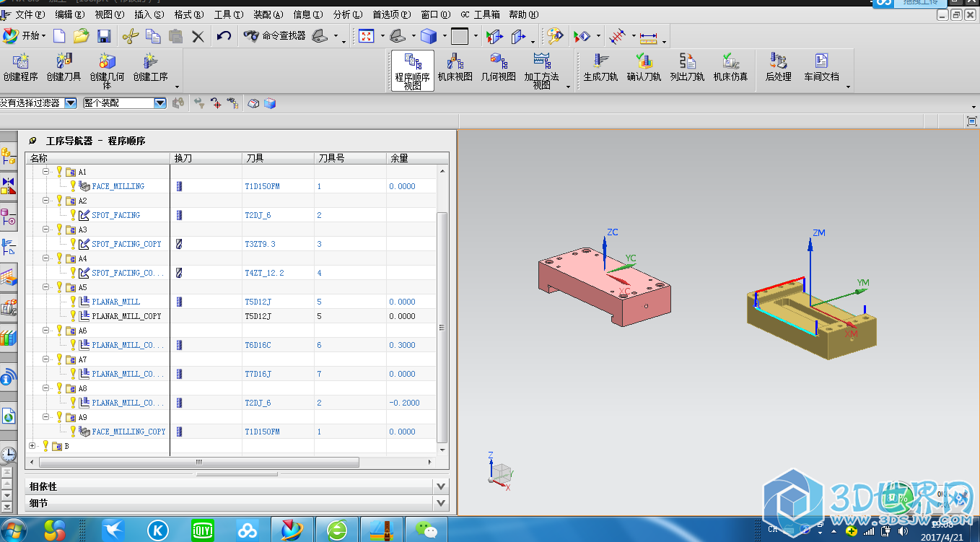The height and width of the screenshot is (542, 980).
Task: Open the Entire Assembly (整个装配) dropdown
Action: tap(160, 103)
